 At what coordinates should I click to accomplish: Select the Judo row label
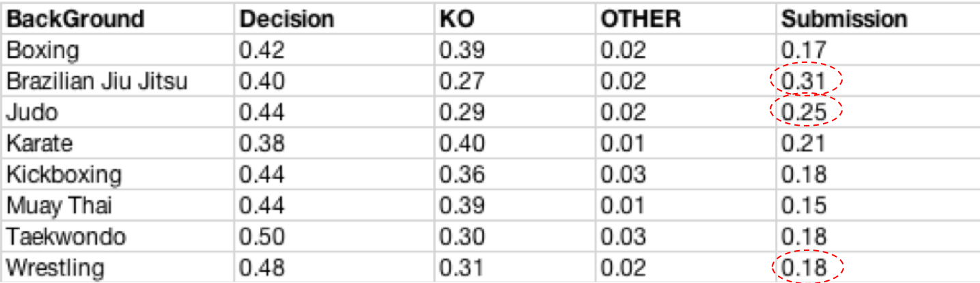click(x=33, y=112)
